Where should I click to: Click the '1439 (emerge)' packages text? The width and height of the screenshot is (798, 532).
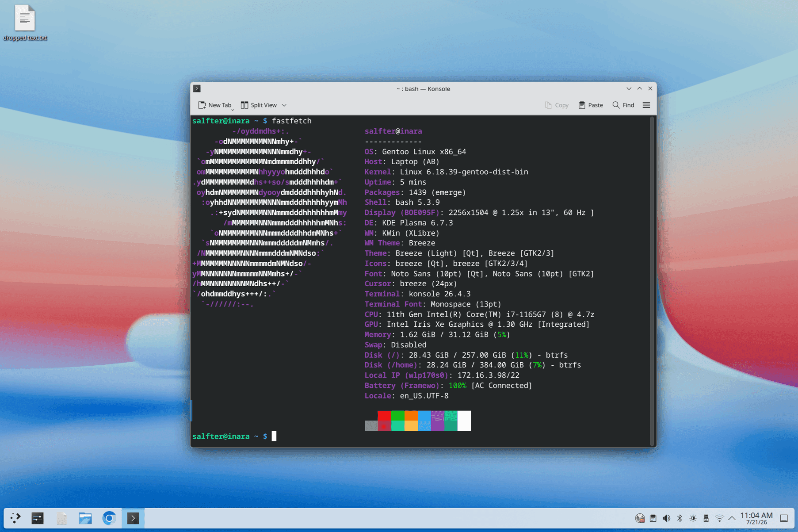coord(437,192)
